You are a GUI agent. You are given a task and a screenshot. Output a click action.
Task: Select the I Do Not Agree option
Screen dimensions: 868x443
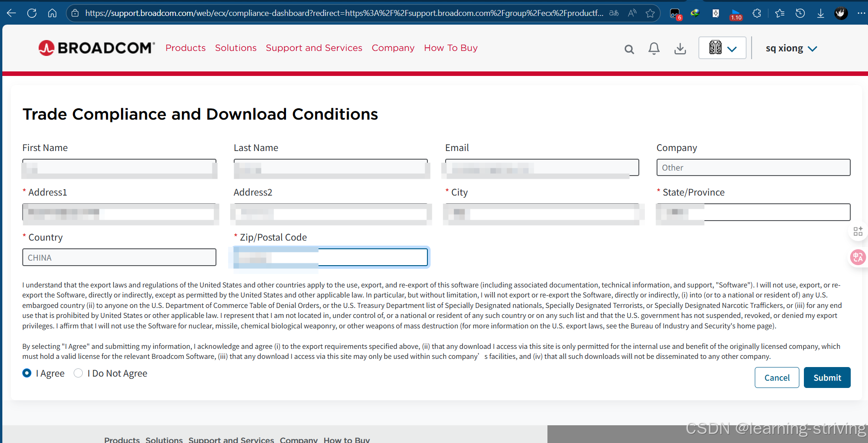click(78, 373)
